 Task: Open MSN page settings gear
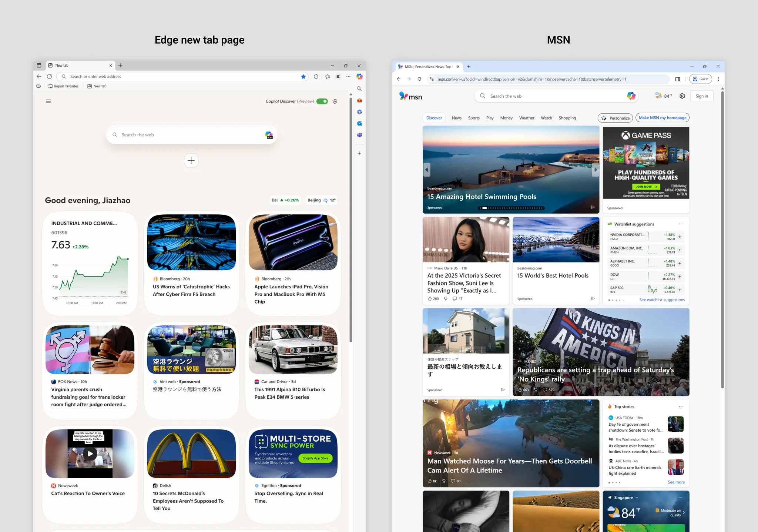tap(682, 96)
